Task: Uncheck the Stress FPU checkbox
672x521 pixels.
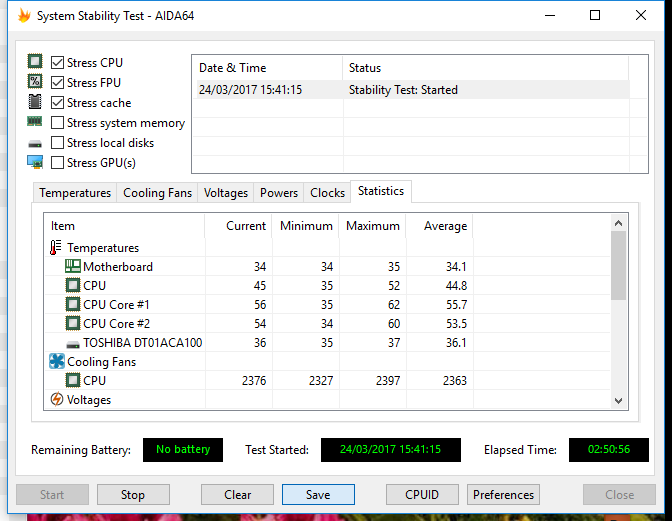Action: pos(57,82)
